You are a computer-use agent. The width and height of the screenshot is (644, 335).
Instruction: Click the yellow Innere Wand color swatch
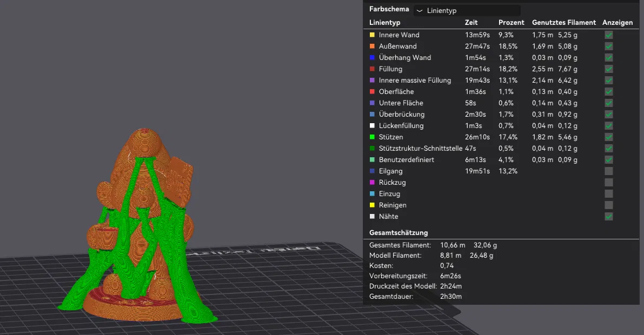[x=372, y=35]
